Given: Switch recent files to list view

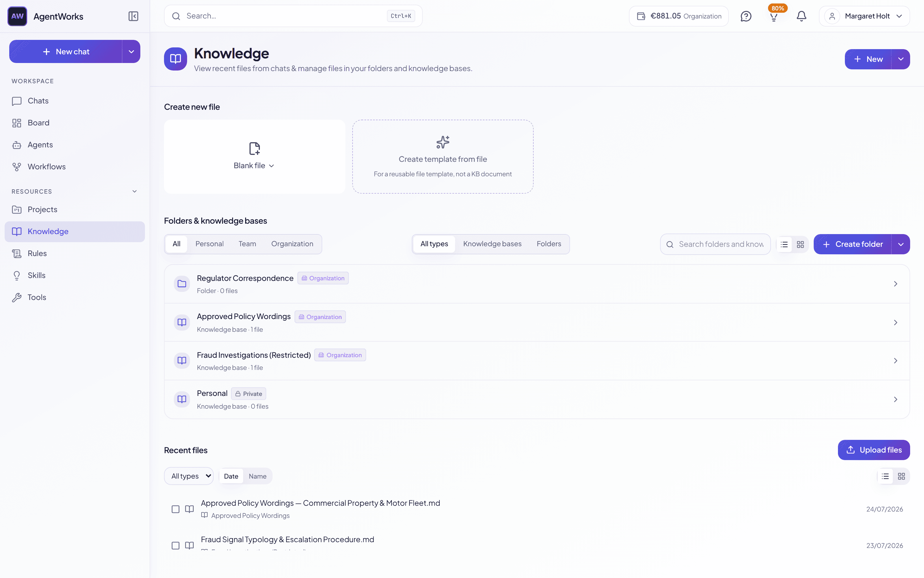Looking at the screenshot, I should click(885, 476).
